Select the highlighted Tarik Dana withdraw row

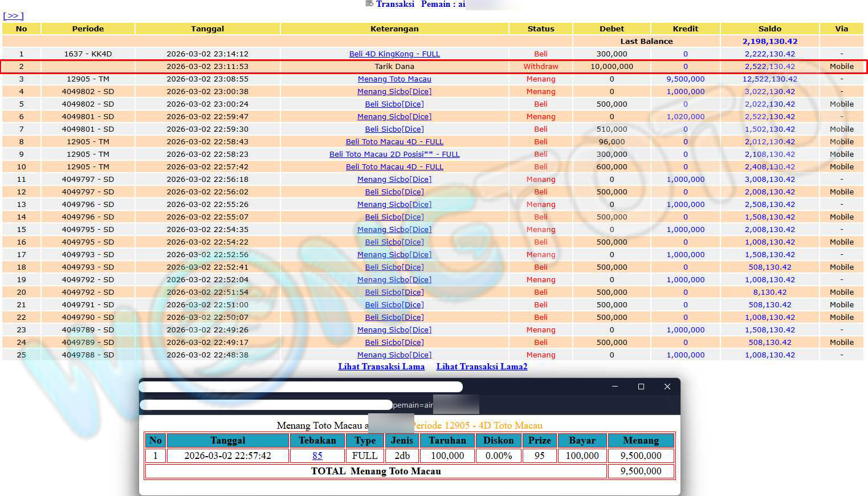(x=394, y=67)
